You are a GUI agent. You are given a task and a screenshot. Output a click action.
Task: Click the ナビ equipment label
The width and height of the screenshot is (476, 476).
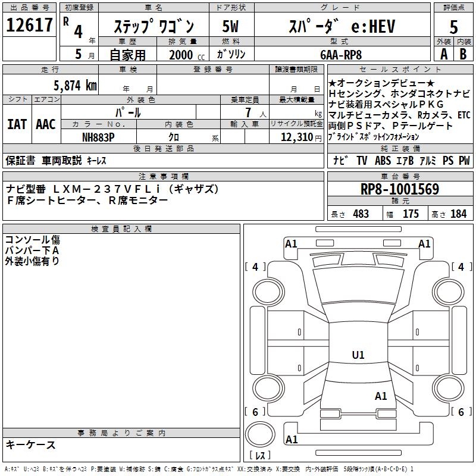340,160
